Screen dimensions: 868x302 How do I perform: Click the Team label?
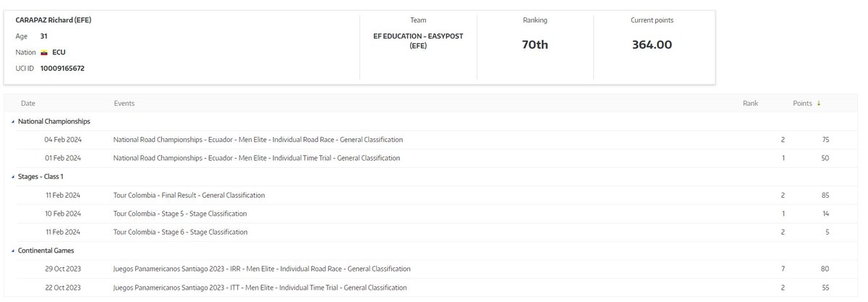(x=418, y=20)
